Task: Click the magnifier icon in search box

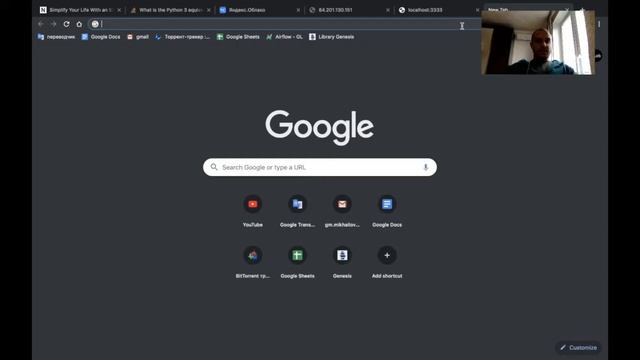Action: tap(214, 167)
